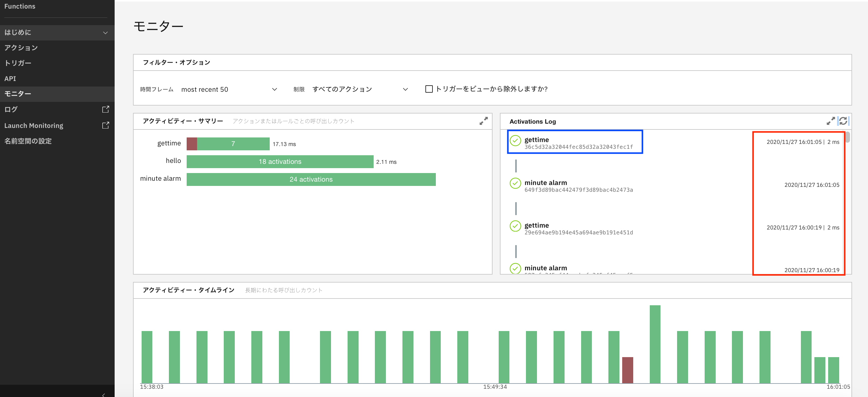This screenshot has width=868, height=397.
Task: Expand the Activations Log panel to fullscreen
Action: (831, 121)
